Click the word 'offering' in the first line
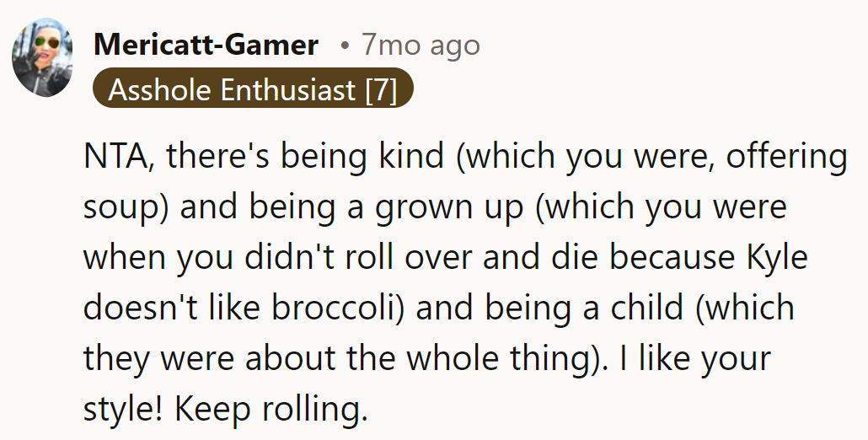The width and height of the screenshot is (868, 440). [x=785, y=158]
